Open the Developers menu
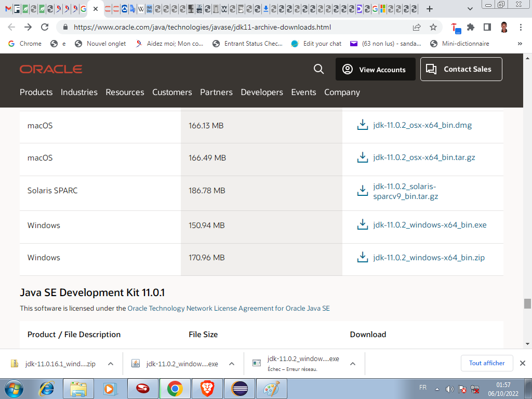 [x=262, y=92]
